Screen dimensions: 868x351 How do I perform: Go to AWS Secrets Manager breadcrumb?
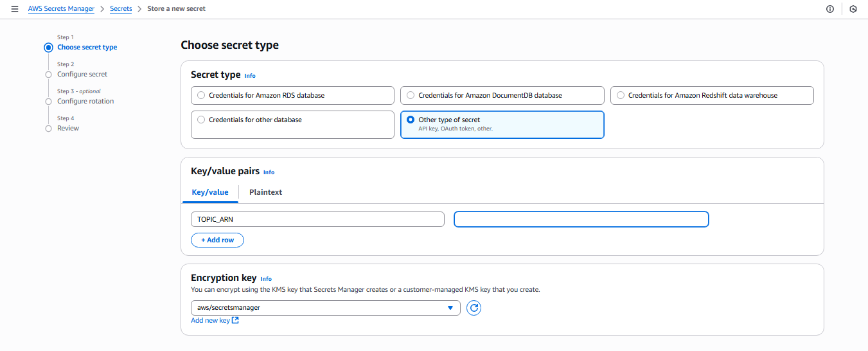(61, 9)
